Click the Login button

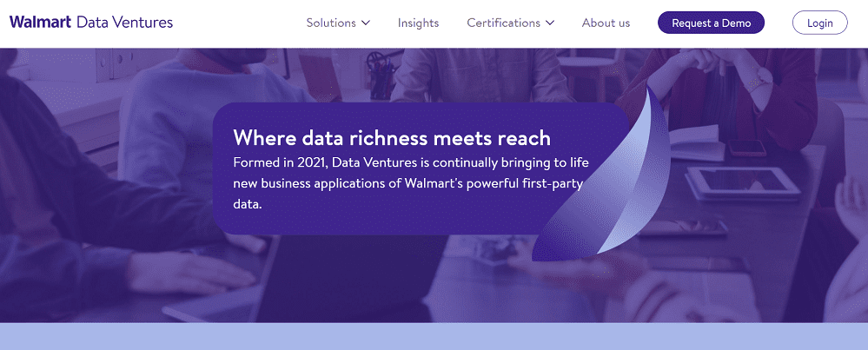(819, 23)
